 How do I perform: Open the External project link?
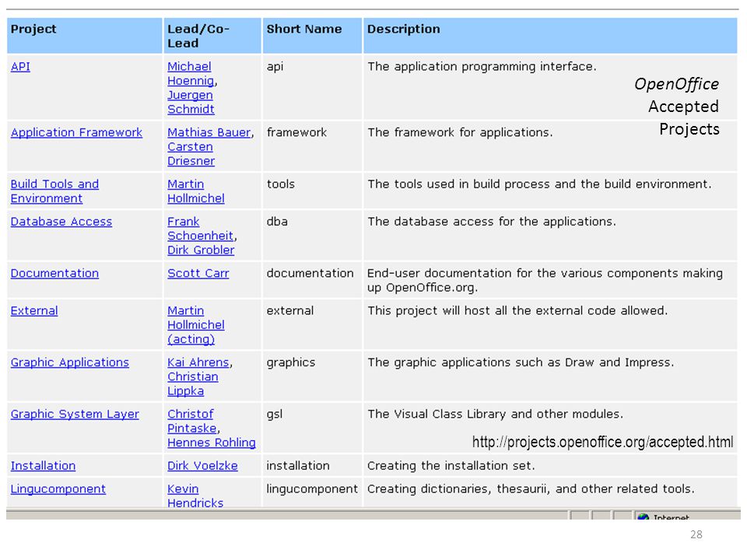pyautogui.click(x=34, y=311)
